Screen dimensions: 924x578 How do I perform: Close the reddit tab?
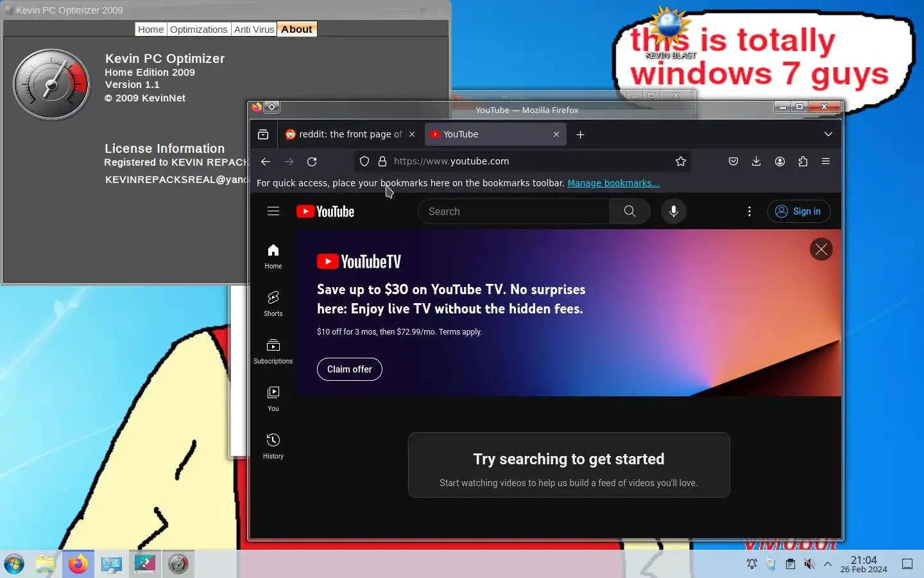tap(412, 134)
